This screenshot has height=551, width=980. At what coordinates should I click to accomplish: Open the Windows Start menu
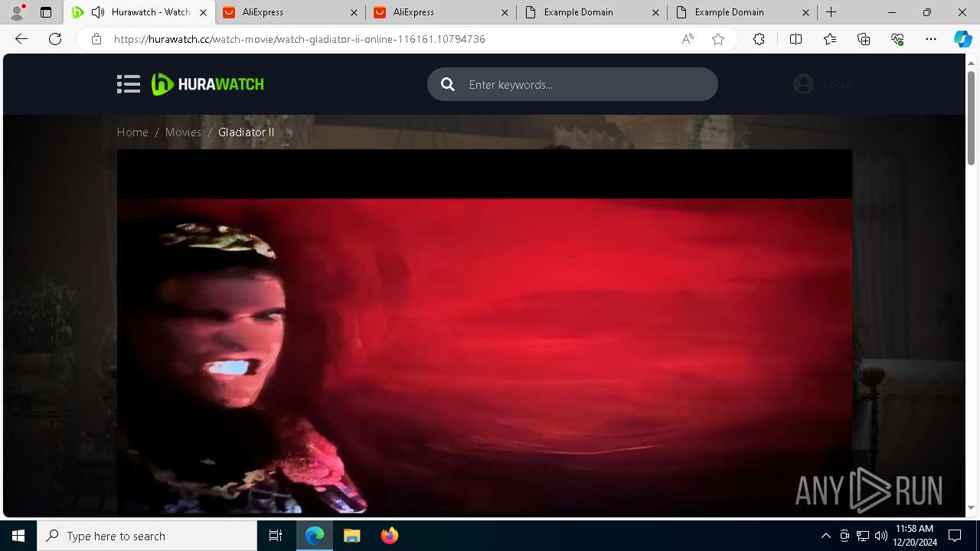point(18,536)
